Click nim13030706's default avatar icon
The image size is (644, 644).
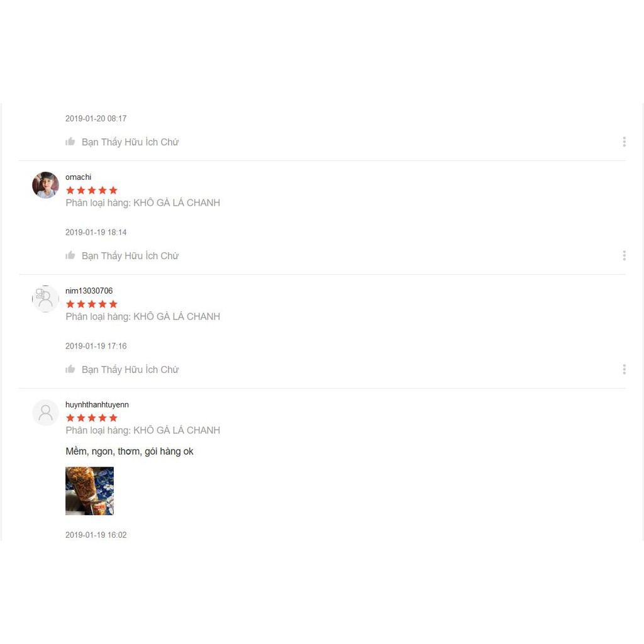(x=45, y=299)
